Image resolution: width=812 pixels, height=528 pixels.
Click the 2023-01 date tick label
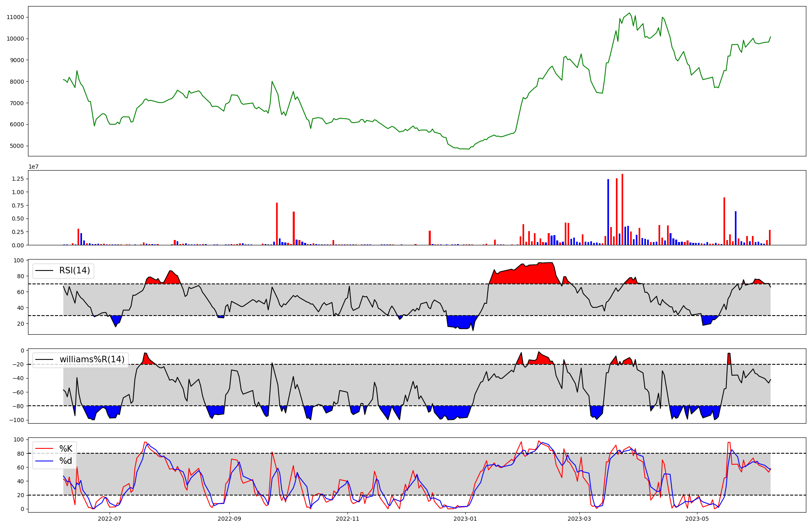tap(465, 519)
